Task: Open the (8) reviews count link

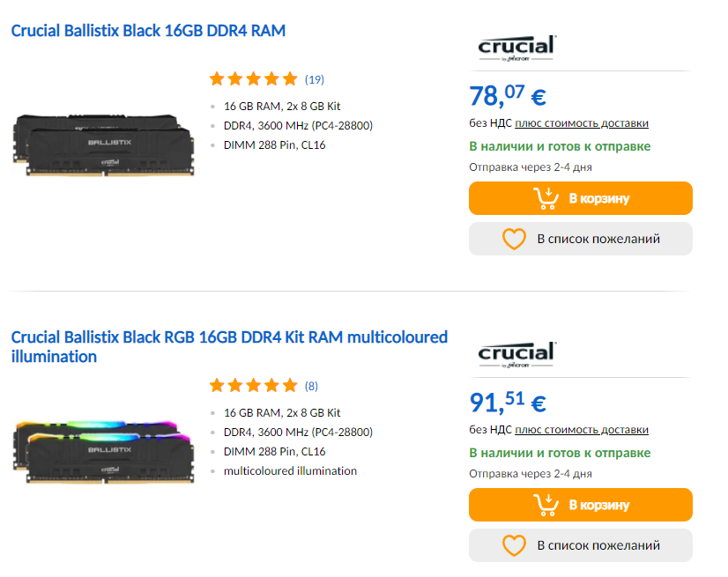Action: [312, 387]
